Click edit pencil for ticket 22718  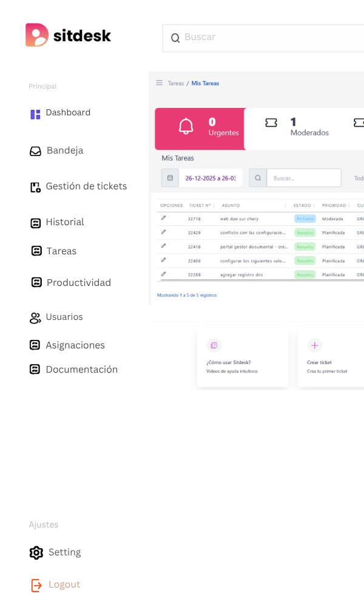(163, 218)
